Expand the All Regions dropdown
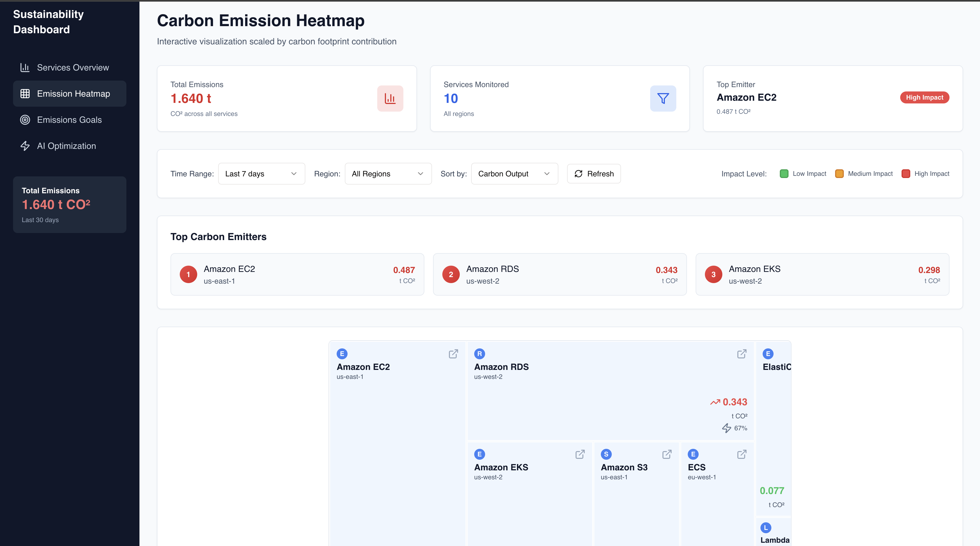This screenshot has width=980, height=546. tap(388, 173)
